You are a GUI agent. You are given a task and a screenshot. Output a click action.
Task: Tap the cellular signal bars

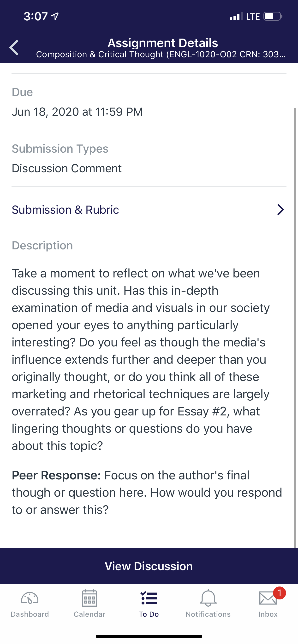[236, 17]
